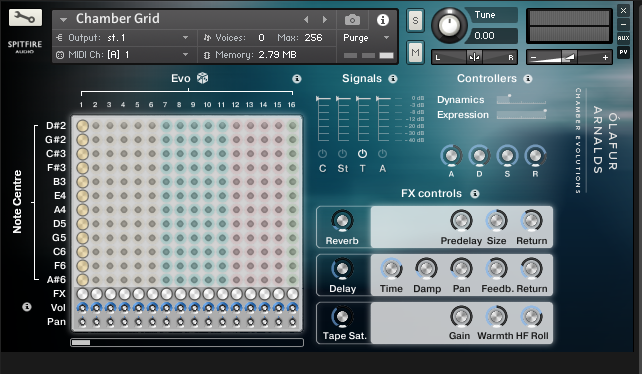Toggle the AUX panel button
This screenshot has height=374, width=642.
(x=623, y=38)
